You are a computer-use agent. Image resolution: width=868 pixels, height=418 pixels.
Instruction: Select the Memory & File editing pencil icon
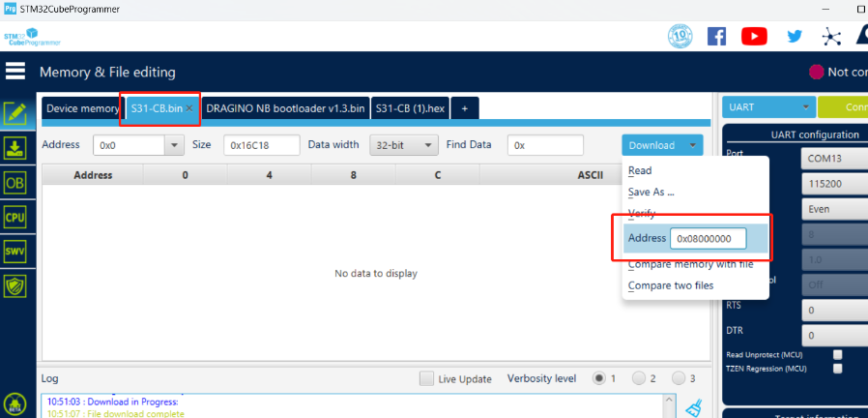click(15, 112)
